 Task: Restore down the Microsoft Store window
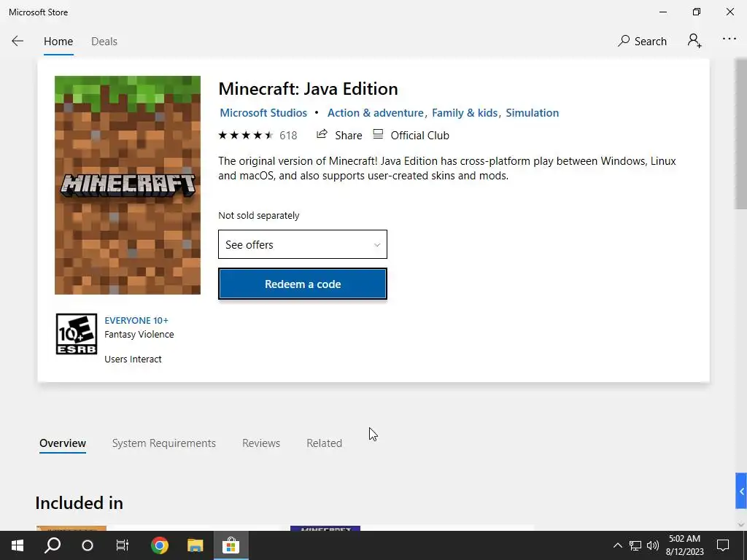tap(697, 12)
